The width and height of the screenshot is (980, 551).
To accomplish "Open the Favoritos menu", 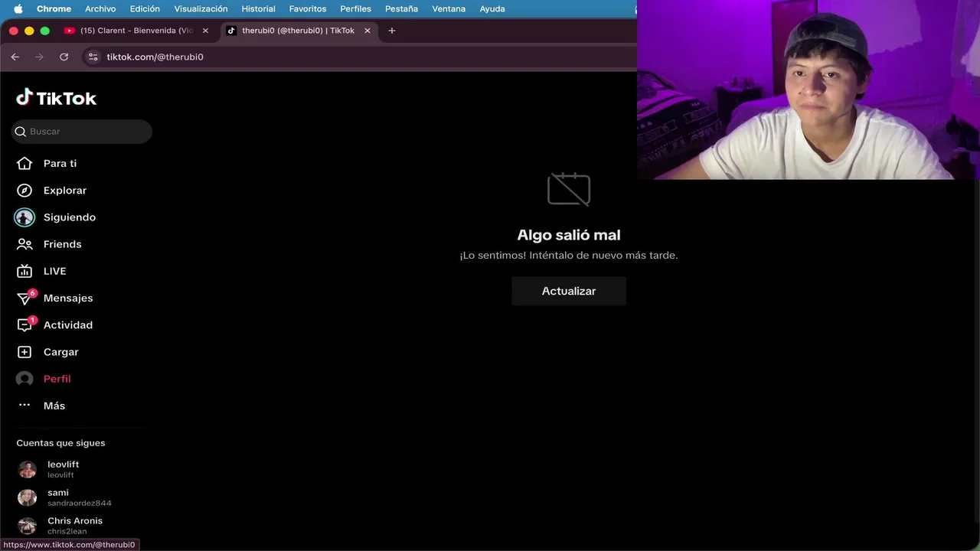I will click(308, 8).
